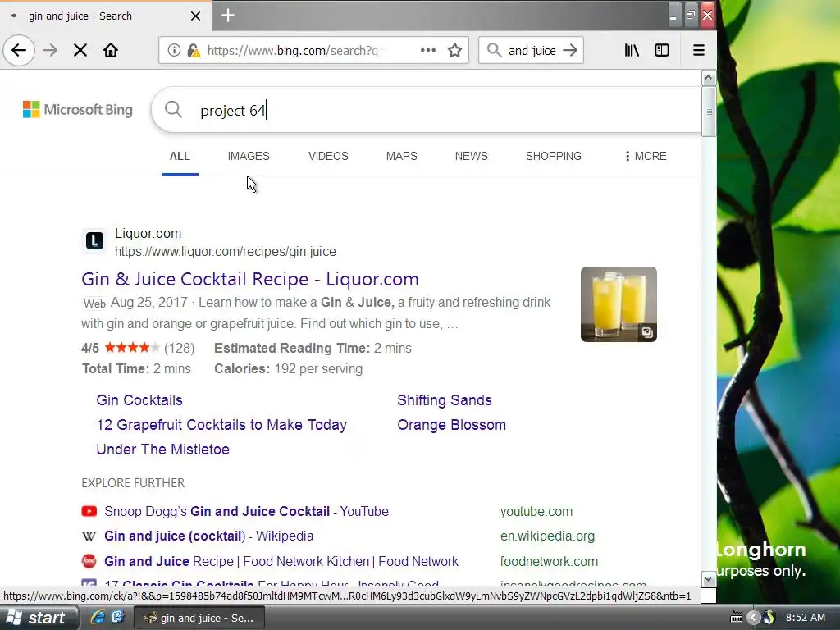Screen dimensions: 840x630
Task: Open Snoop Dogg's Gin and Juice YouTube link
Action: point(246,512)
